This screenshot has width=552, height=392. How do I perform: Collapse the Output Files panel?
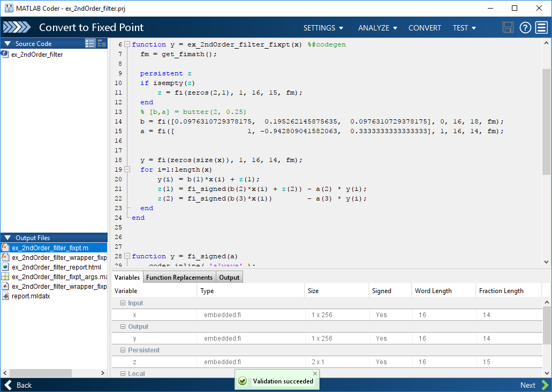pyautogui.click(x=7, y=238)
